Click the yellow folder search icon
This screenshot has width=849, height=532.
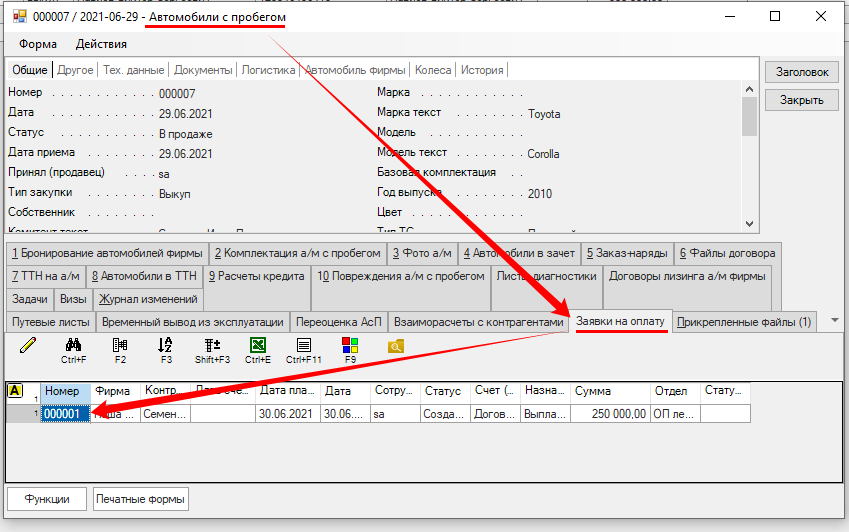[395, 346]
